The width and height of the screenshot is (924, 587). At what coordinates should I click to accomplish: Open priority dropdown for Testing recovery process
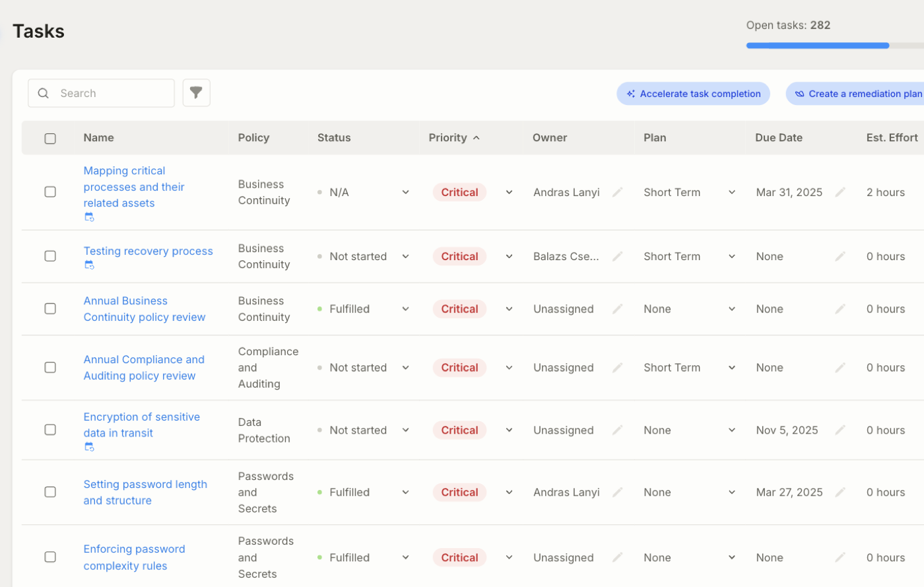pos(509,256)
